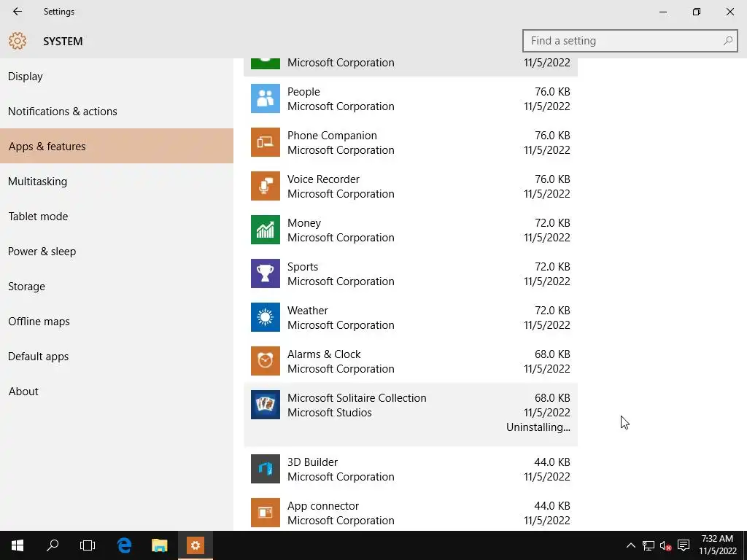
Task: Select Apps & features in sidebar
Action: pos(117,146)
